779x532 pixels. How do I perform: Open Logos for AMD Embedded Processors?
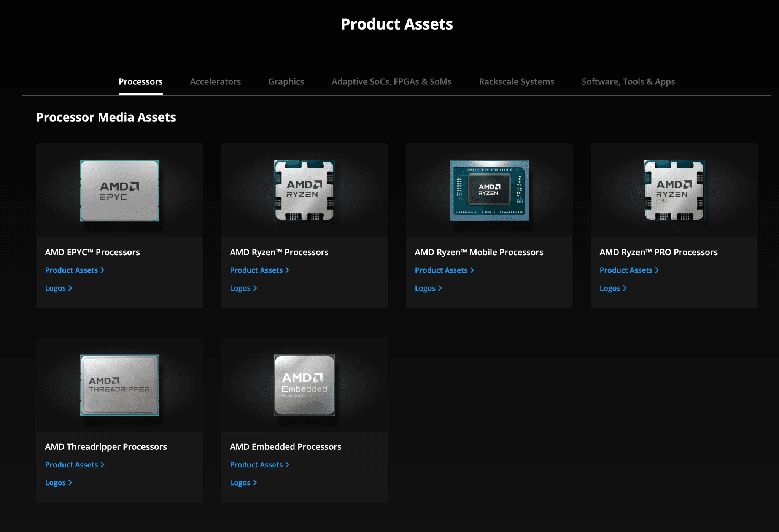point(243,483)
